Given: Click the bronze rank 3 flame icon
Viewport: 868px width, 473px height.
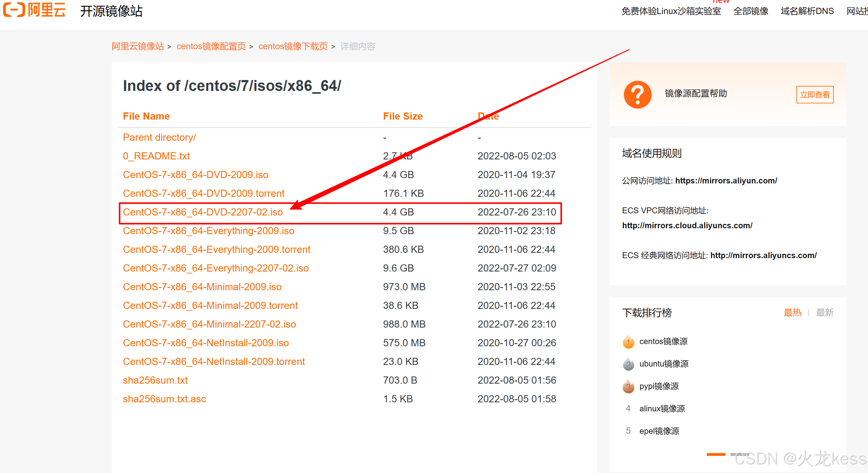Looking at the screenshot, I should (x=628, y=386).
